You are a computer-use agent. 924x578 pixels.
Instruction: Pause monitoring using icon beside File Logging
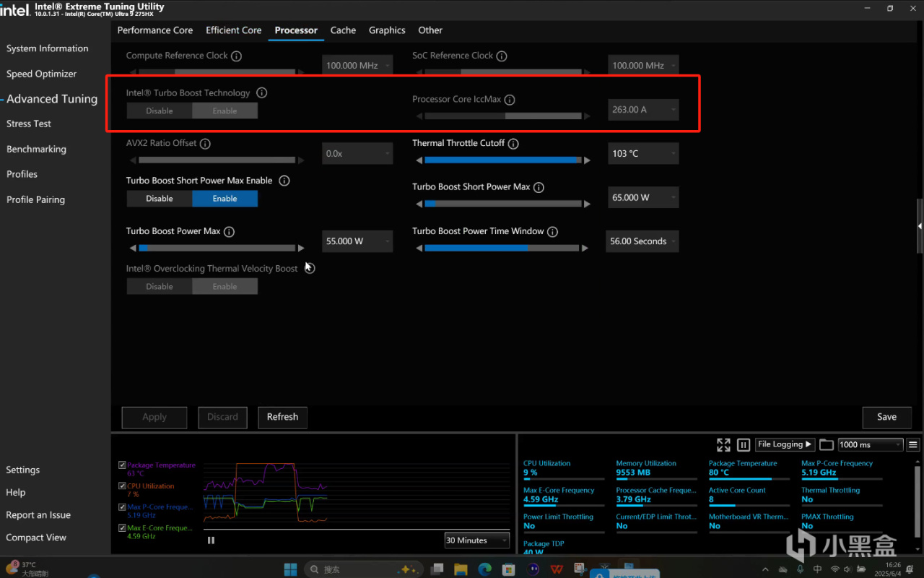click(743, 445)
